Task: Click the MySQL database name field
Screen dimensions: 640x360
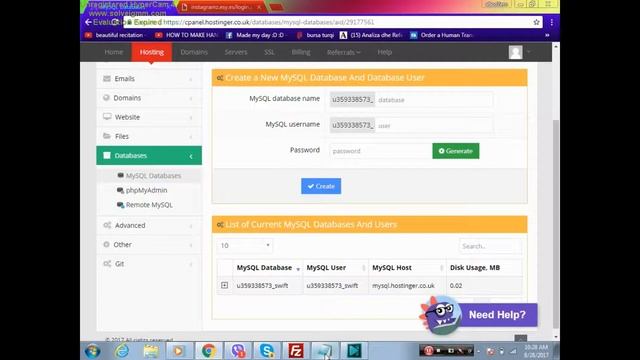Action: (434, 100)
